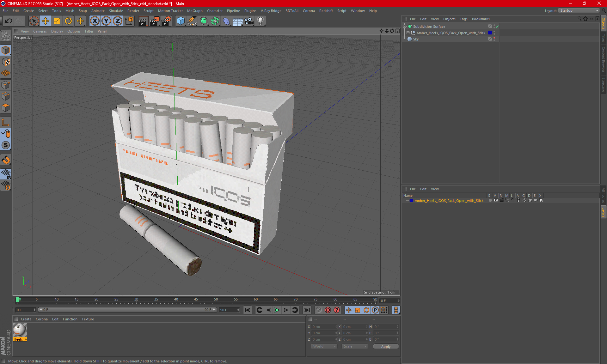Screen dimensions: 607x364
Task: Open the material manager Texture menu
Action: (88, 319)
